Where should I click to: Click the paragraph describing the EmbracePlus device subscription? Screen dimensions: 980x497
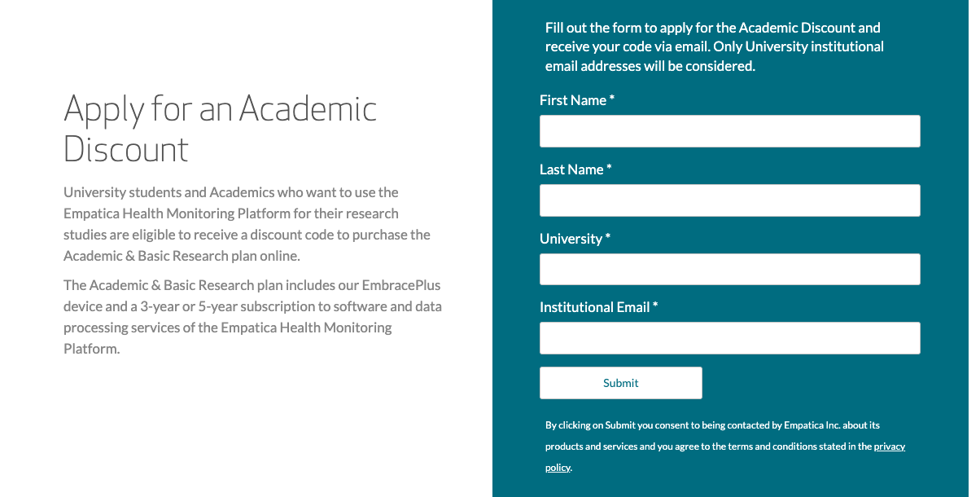[252, 317]
